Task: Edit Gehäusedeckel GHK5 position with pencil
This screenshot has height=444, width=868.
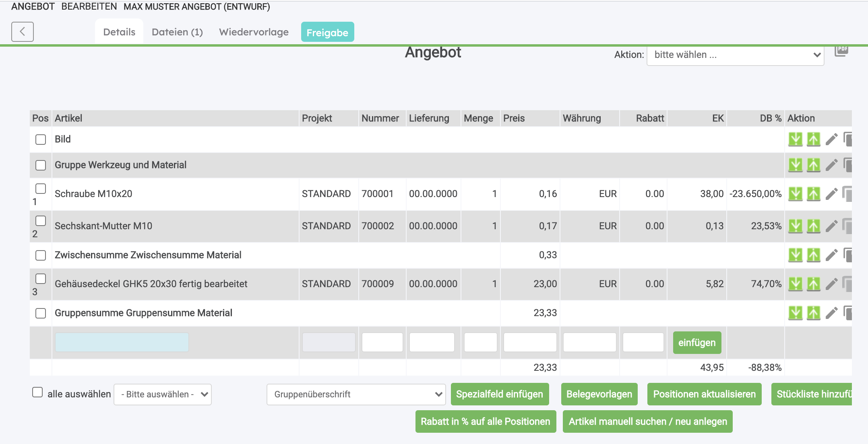Action: [x=831, y=284]
